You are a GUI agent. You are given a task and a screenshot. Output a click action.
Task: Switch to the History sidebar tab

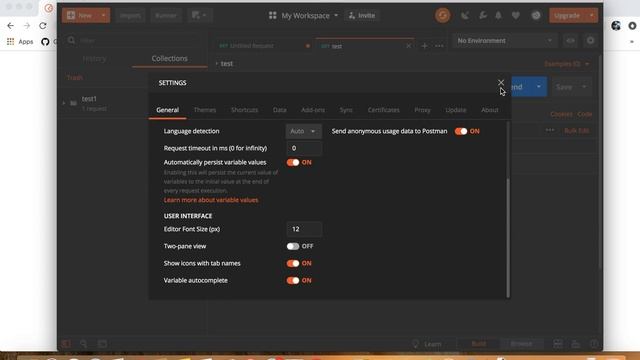pos(94,58)
